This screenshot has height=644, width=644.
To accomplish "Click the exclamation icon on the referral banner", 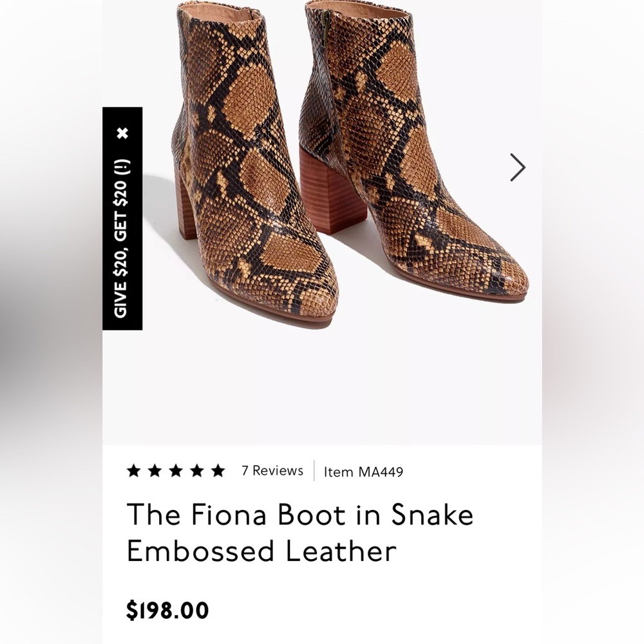I will pyautogui.click(x=122, y=166).
